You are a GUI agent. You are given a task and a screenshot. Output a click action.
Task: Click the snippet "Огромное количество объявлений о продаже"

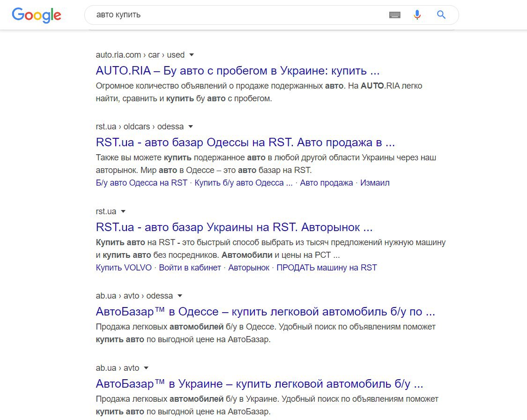point(259,92)
